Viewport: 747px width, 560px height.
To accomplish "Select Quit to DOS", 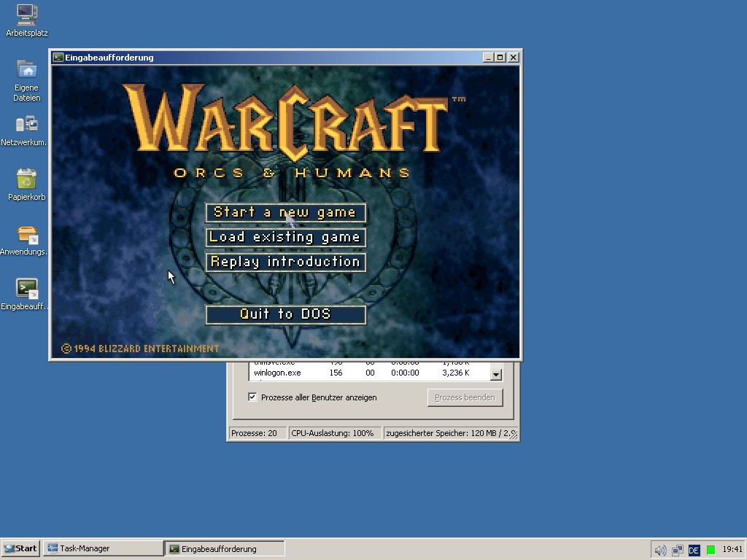I will [286, 314].
